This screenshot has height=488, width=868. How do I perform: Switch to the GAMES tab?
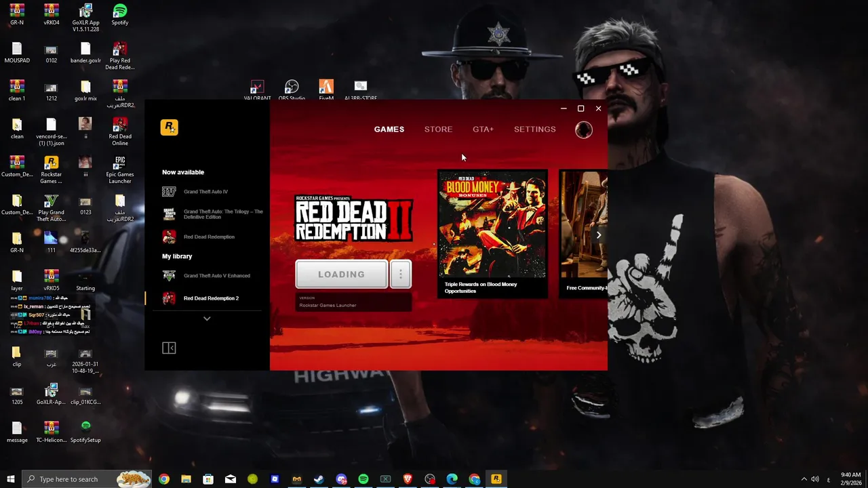point(389,129)
